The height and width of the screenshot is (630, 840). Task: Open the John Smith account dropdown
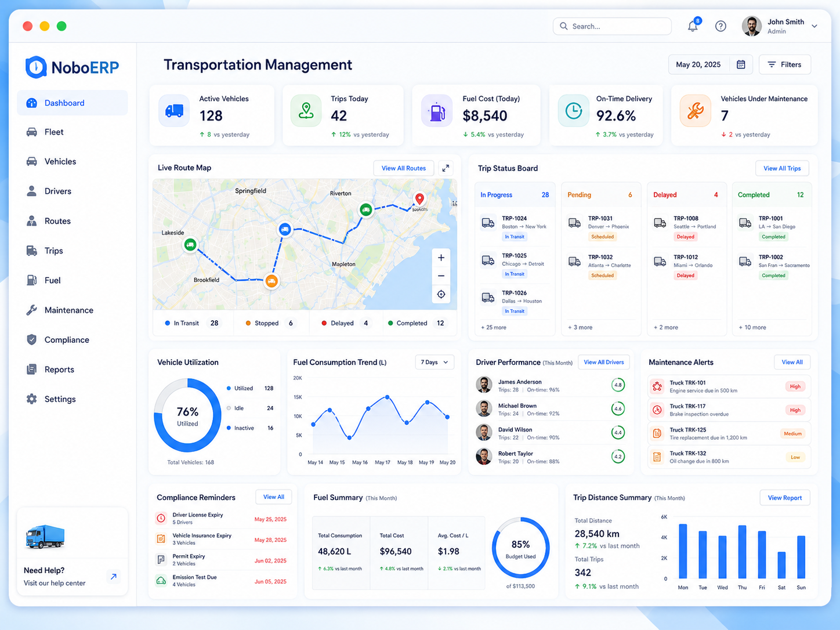814,26
